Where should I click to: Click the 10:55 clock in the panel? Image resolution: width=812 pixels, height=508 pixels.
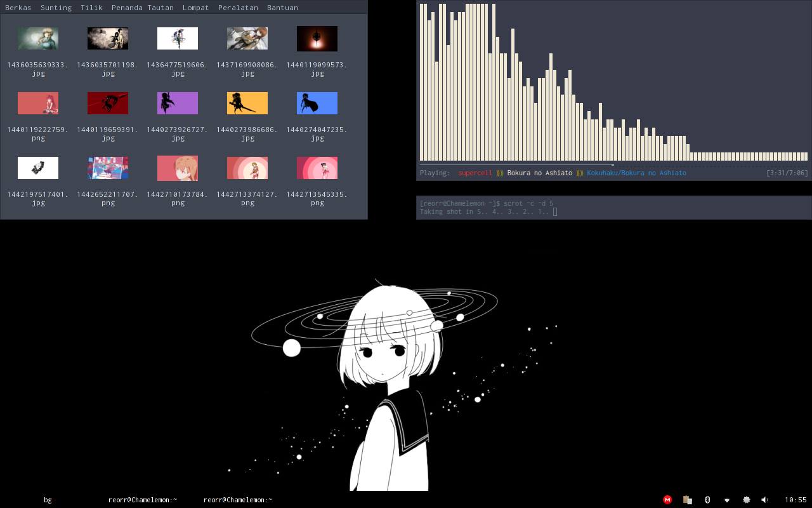pyautogui.click(x=796, y=500)
